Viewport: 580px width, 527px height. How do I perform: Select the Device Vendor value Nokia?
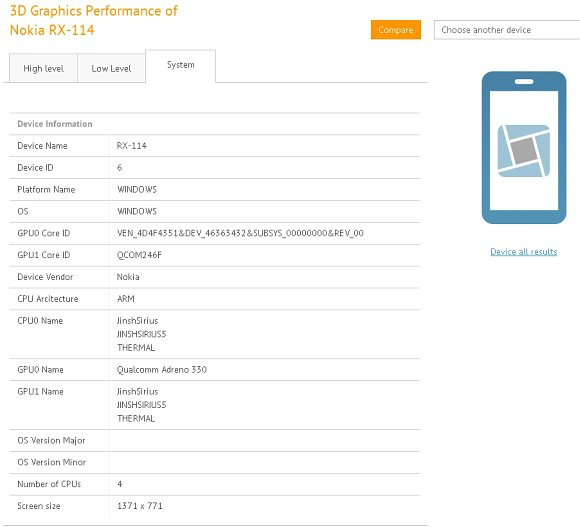tap(128, 277)
